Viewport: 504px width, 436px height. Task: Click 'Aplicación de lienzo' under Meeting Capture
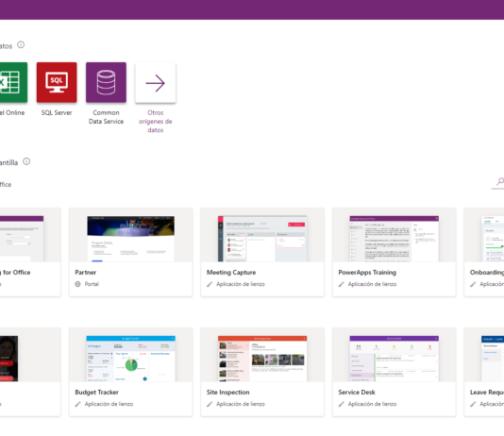pyautogui.click(x=241, y=284)
